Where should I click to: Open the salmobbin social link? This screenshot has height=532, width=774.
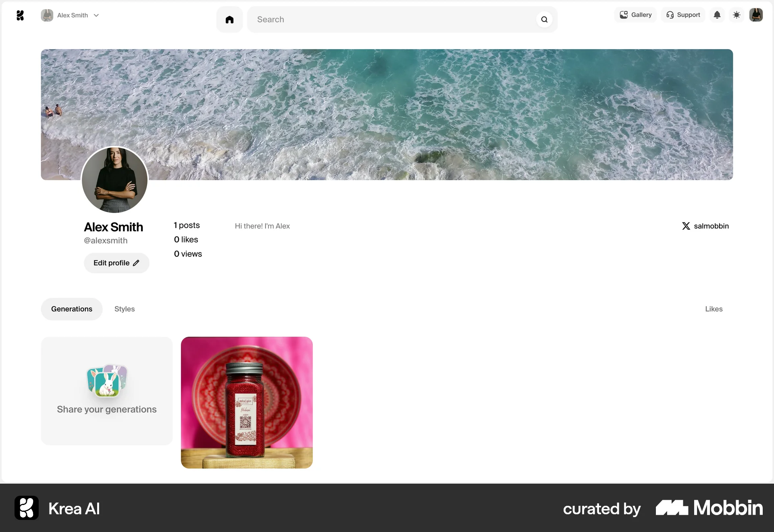711,226
